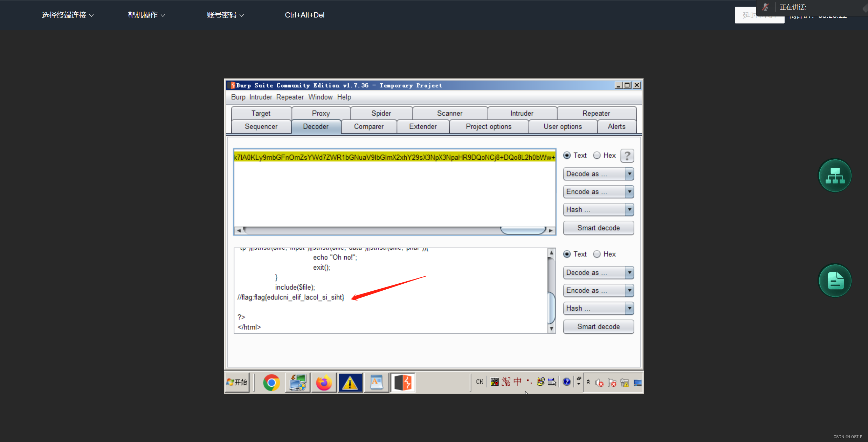Screen dimensions: 868x442
Task: Switch to the Extender tab
Action: coord(423,126)
